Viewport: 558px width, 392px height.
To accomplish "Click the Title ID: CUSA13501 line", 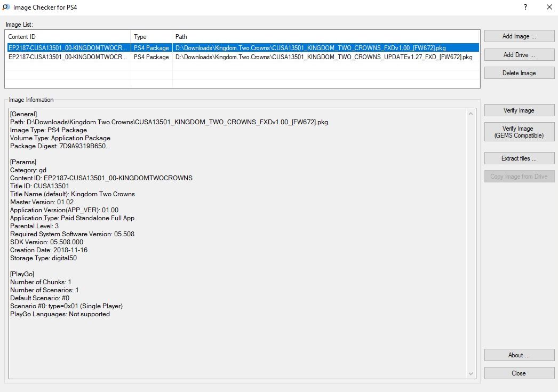I will (39, 186).
